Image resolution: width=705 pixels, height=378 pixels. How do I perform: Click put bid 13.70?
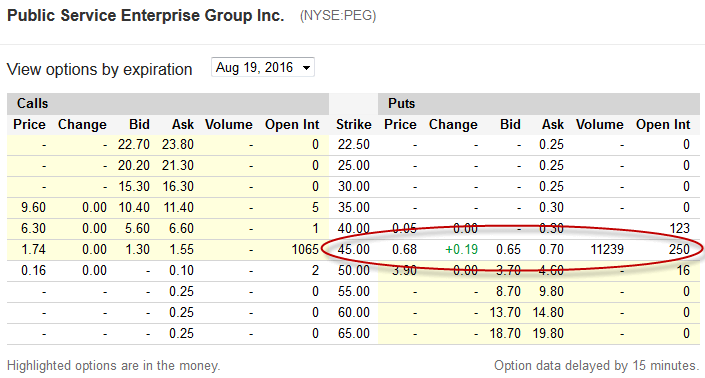[505, 312]
